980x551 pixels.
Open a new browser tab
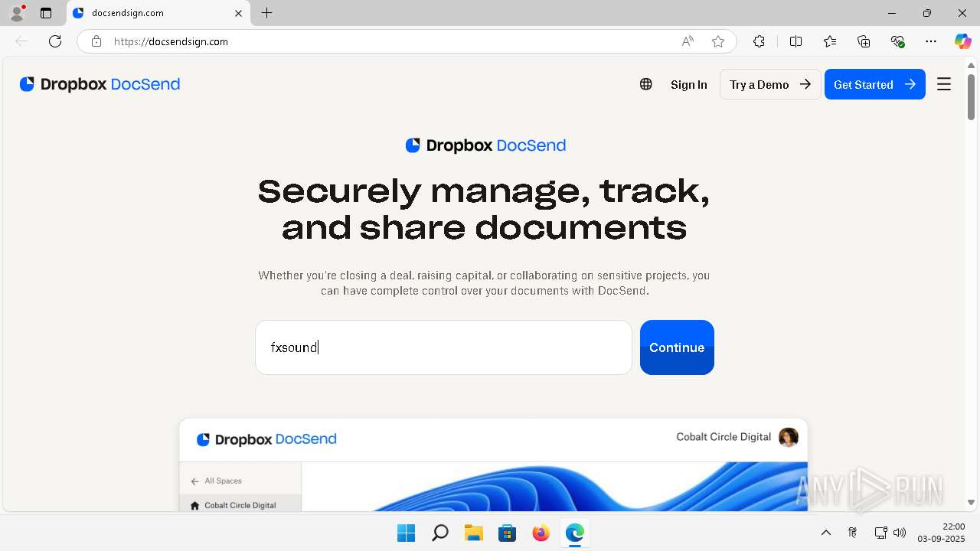coord(266,13)
